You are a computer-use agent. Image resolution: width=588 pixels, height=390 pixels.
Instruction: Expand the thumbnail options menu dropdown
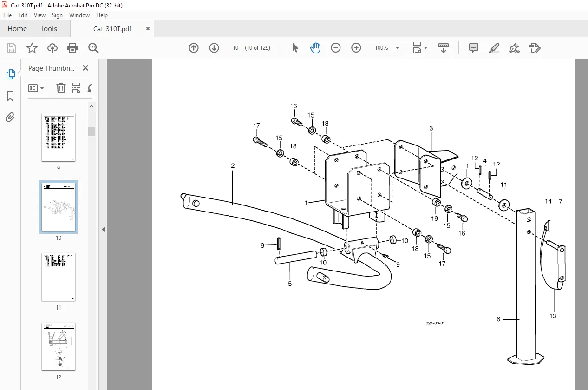tap(36, 88)
